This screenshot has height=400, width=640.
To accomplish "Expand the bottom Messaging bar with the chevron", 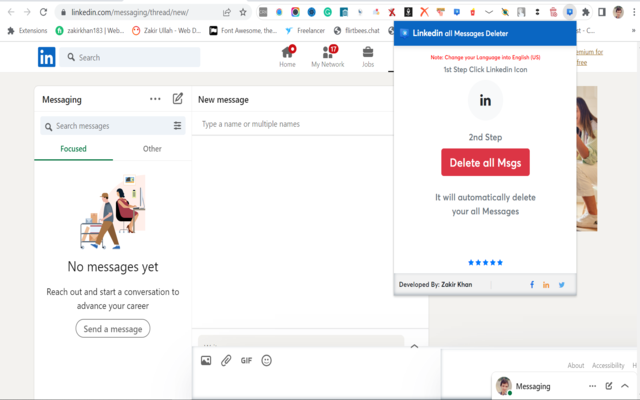I will (625, 386).
